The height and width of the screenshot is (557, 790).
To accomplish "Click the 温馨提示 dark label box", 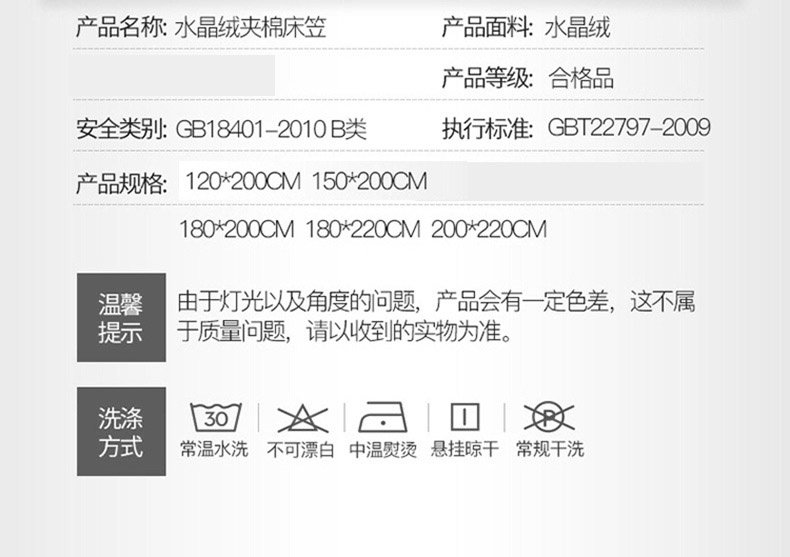I will (x=121, y=317).
